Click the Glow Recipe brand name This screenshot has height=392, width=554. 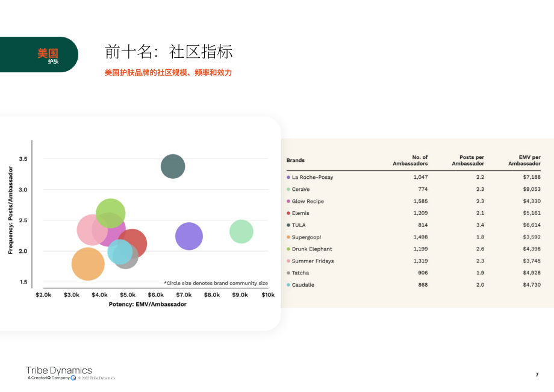pyautogui.click(x=308, y=201)
